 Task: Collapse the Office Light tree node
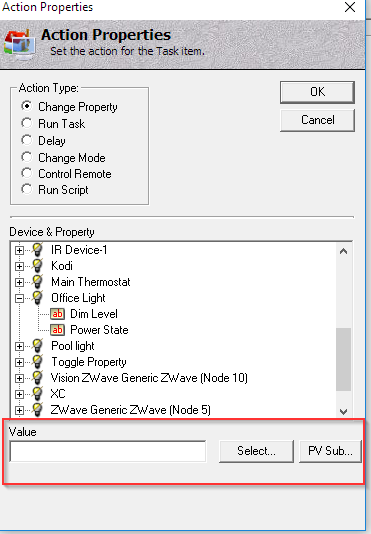coord(19,298)
